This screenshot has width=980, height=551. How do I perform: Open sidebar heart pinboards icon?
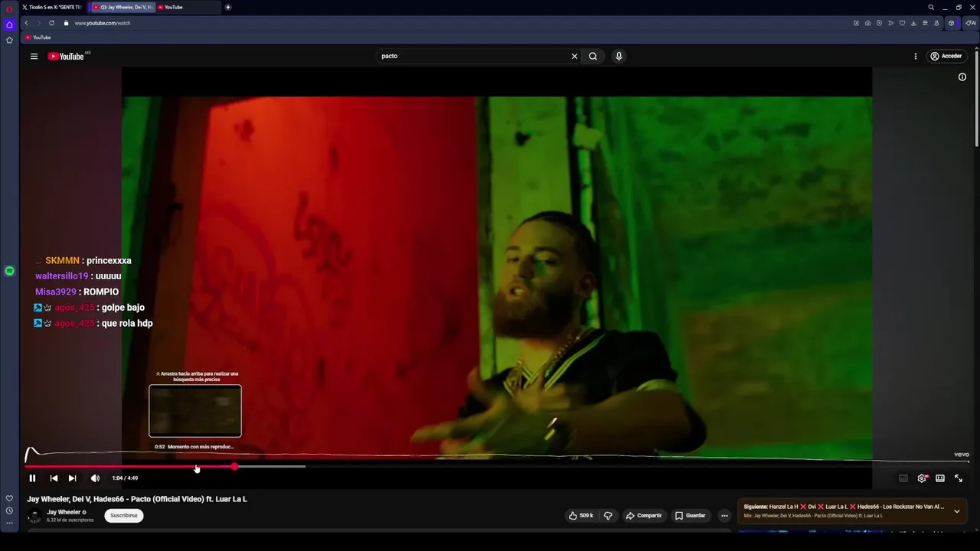coord(9,498)
